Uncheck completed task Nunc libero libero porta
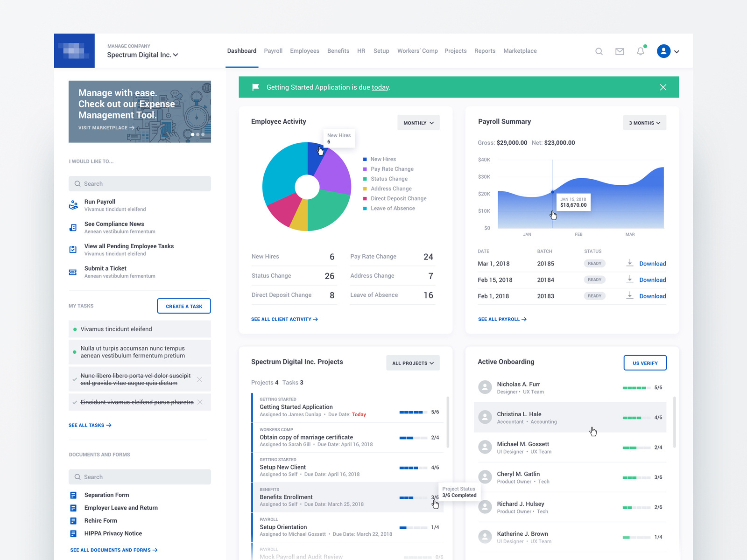Image resolution: width=747 pixels, height=560 pixels. (75, 379)
